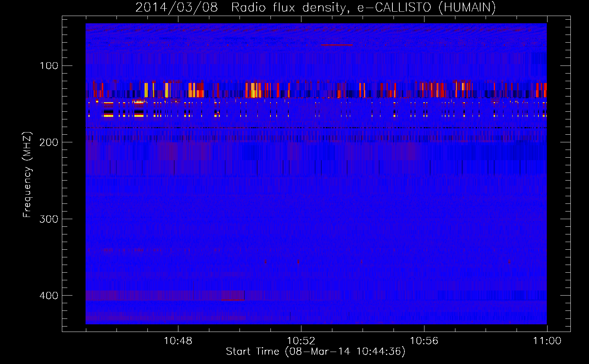
Task: Click the 10:52 time tick label
Action: (301, 341)
